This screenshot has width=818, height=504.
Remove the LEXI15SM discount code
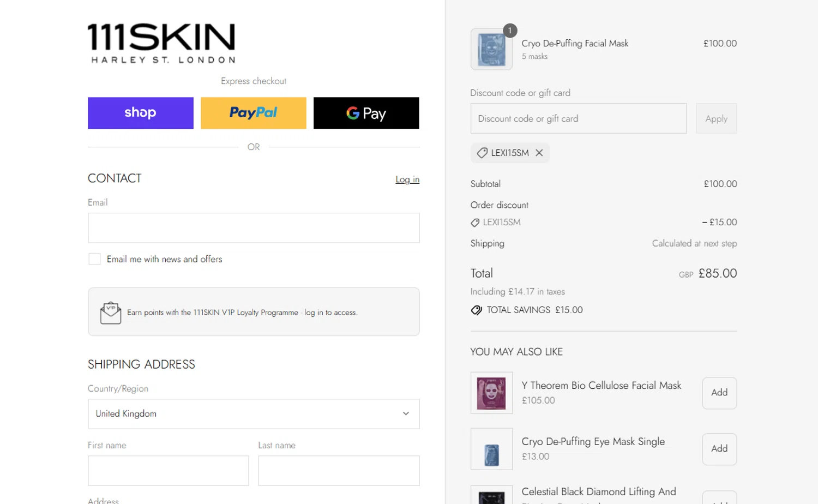point(539,153)
